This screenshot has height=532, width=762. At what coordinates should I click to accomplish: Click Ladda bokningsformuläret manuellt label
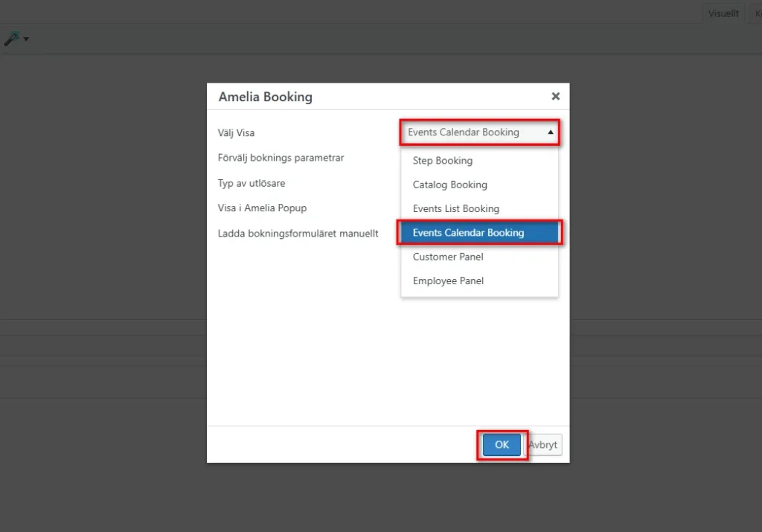[x=298, y=233]
